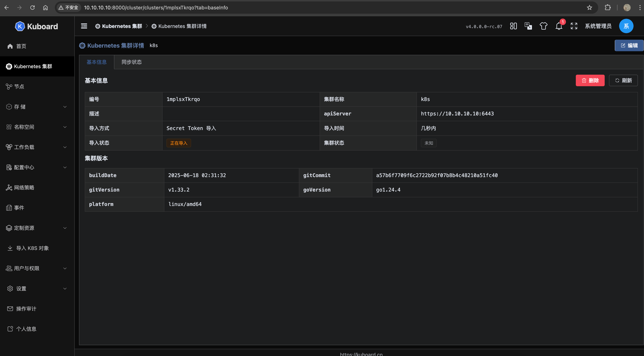Open the https://kuboard.cn footer link

361,354
